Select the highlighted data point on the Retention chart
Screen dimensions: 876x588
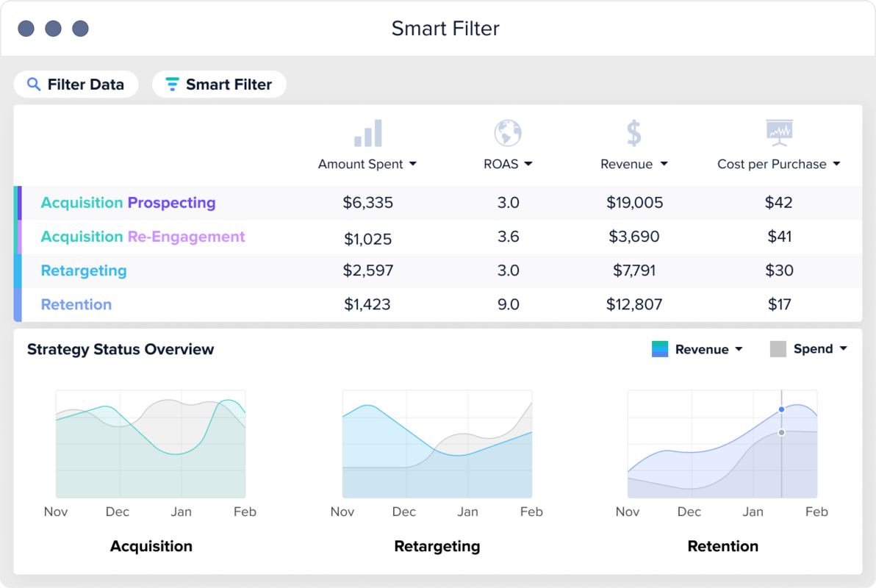coord(781,409)
